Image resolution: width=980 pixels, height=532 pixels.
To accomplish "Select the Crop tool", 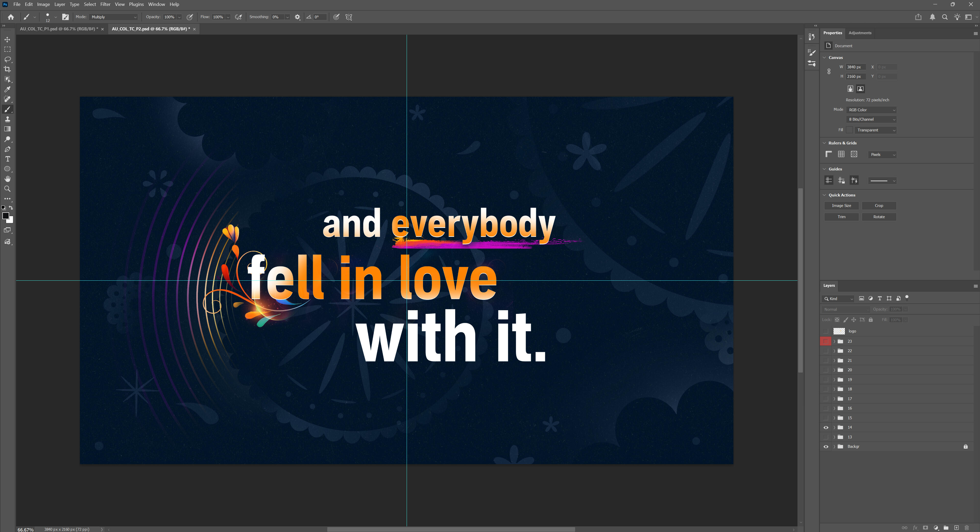I will coord(7,69).
